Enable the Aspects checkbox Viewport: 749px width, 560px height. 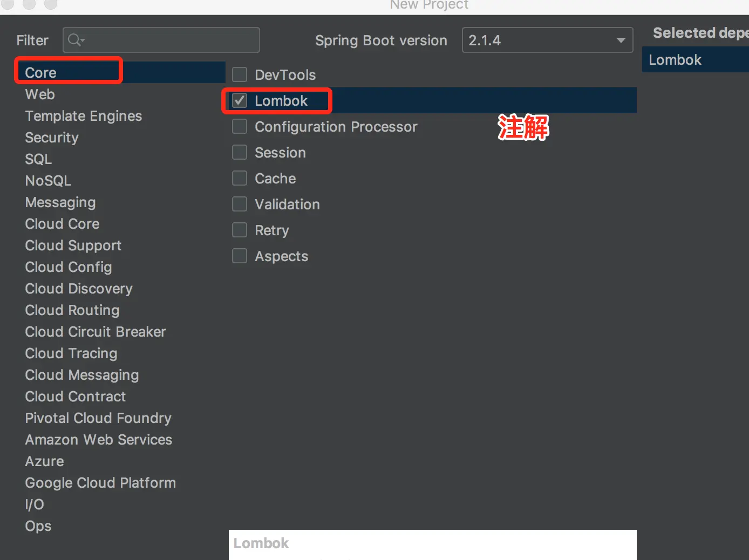240,256
